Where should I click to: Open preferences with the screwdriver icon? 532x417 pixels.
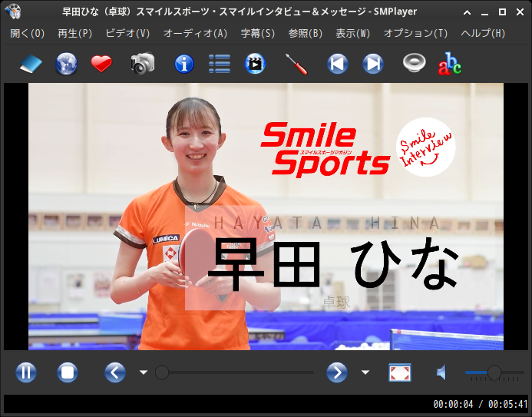(x=296, y=64)
